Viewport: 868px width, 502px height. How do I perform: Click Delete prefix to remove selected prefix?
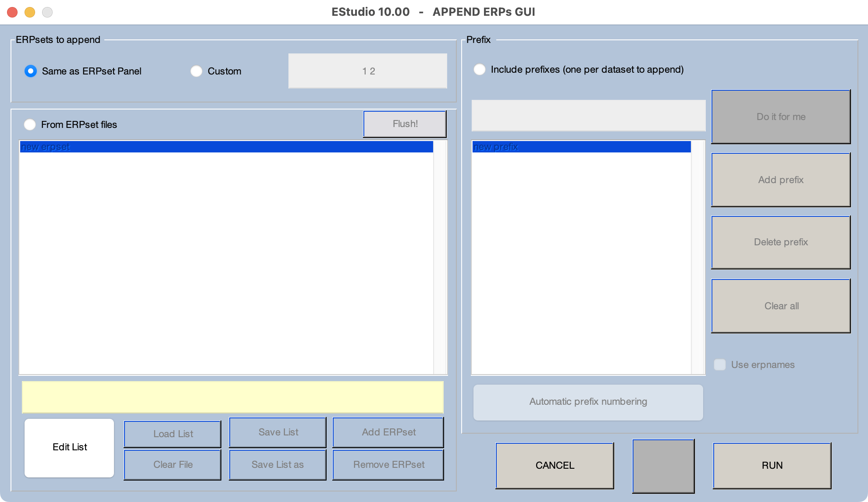coord(780,241)
